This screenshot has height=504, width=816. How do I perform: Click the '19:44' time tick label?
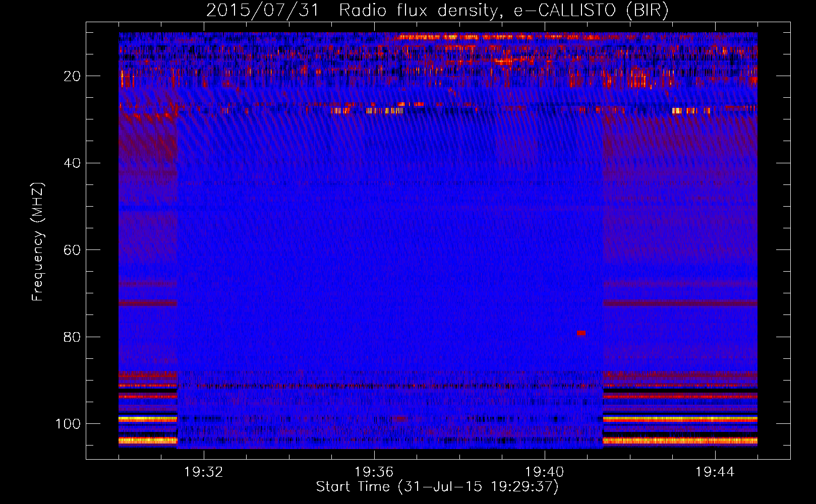click(715, 472)
